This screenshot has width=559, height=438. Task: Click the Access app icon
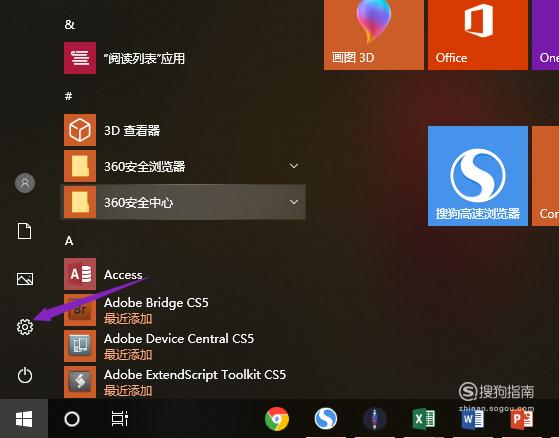point(80,274)
